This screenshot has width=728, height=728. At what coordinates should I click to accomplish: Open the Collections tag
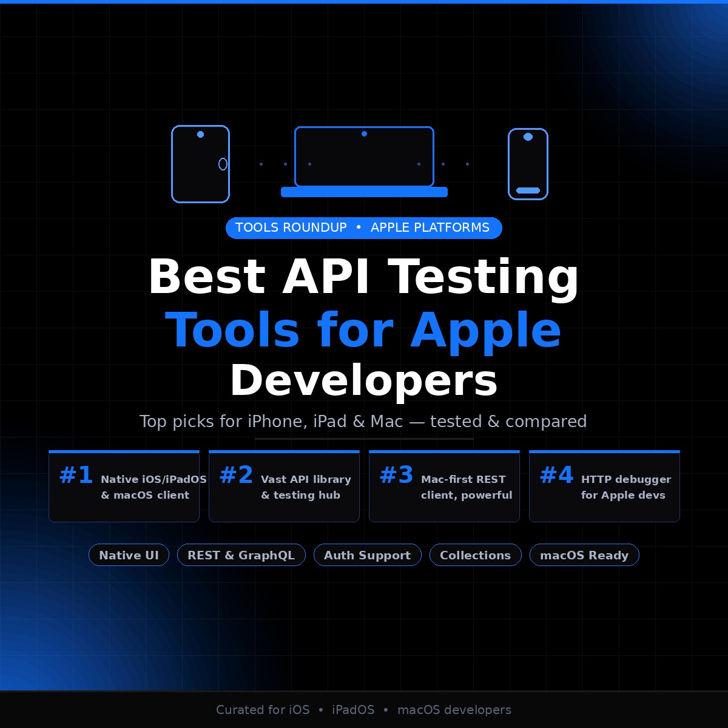[x=476, y=555]
